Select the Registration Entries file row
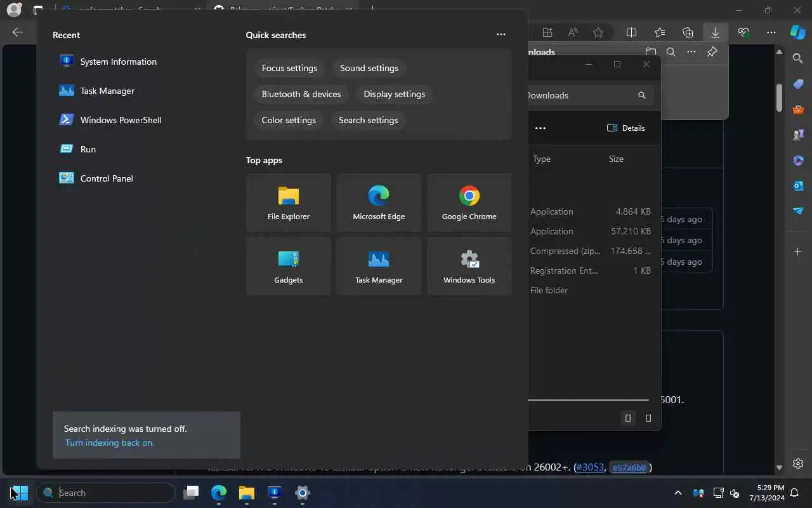 tap(591, 271)
